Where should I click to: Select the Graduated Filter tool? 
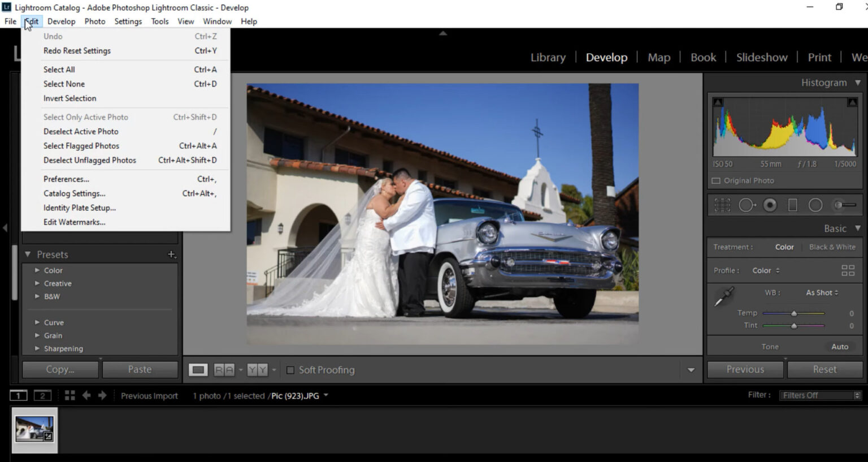tap(792, 205)
